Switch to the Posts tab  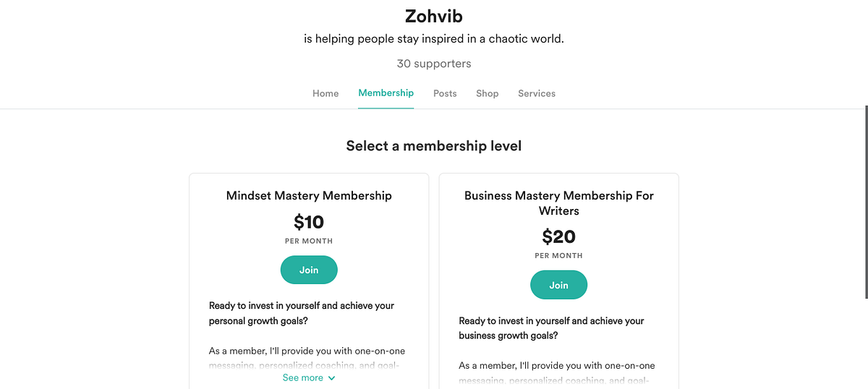pos(445,93)
